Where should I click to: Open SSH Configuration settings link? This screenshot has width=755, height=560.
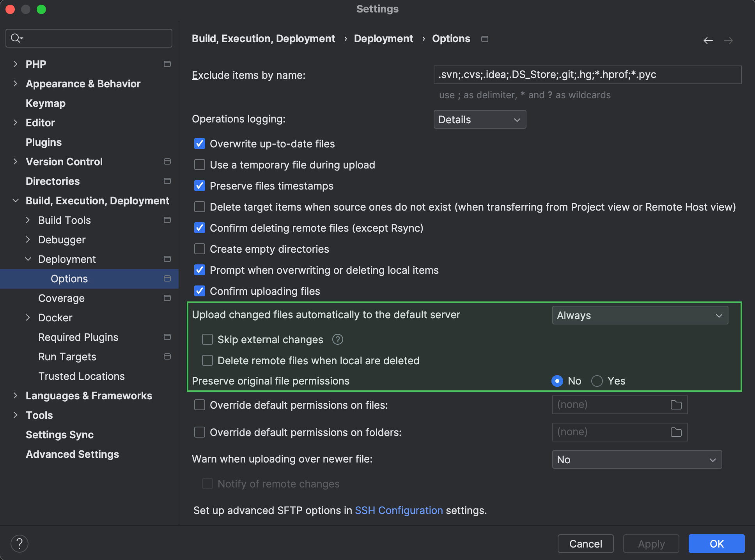point(398,510)
